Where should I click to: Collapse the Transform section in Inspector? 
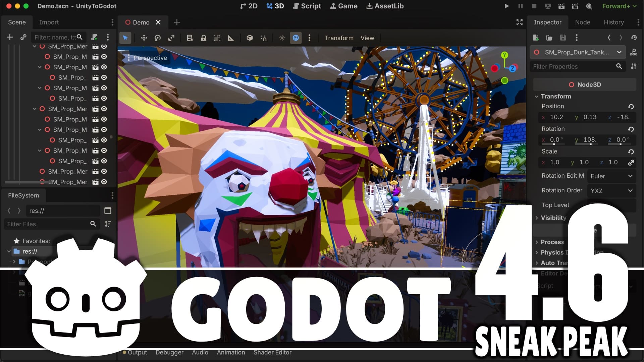(x=537, y=97)
